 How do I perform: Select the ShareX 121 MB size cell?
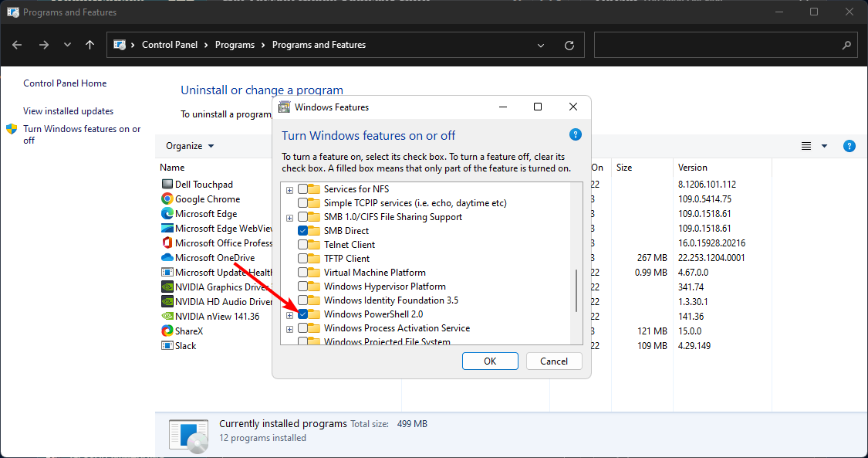[x=652, y=331]
